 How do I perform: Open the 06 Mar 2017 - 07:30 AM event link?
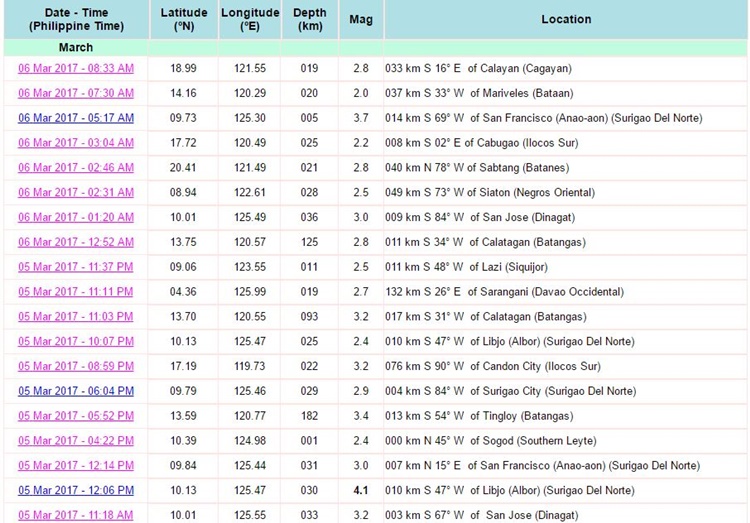coord(76,93)
